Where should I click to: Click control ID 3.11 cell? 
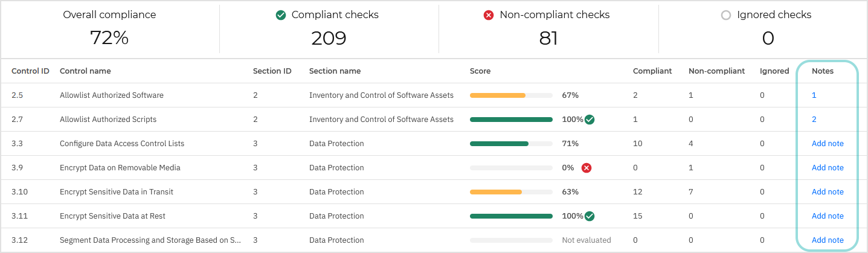(x=18, y=216)
